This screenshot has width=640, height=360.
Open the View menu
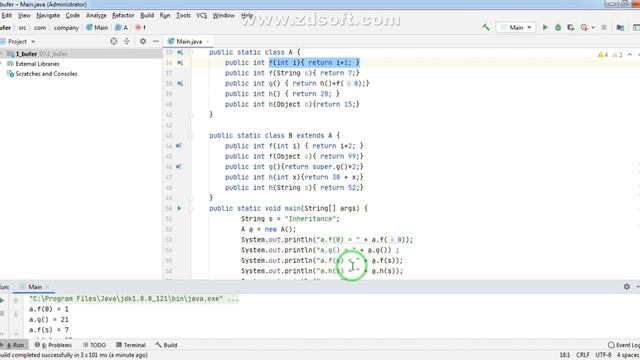point(24,15)
